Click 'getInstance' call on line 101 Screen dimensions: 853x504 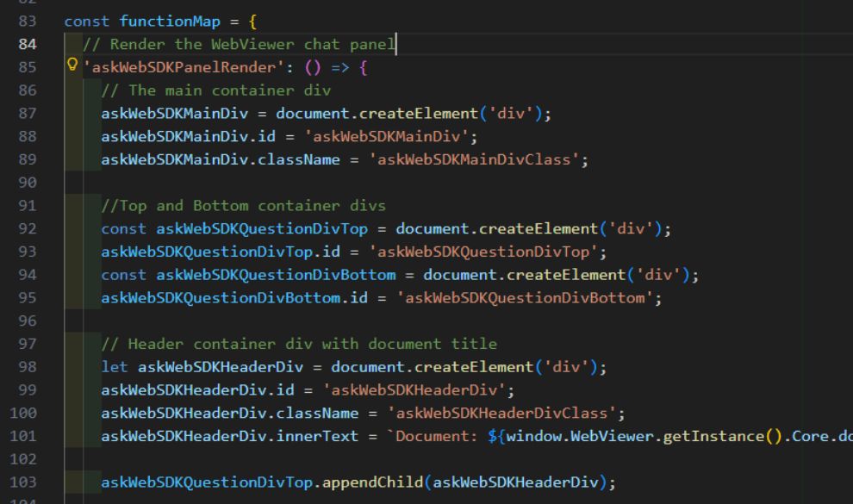pos(713,436)
